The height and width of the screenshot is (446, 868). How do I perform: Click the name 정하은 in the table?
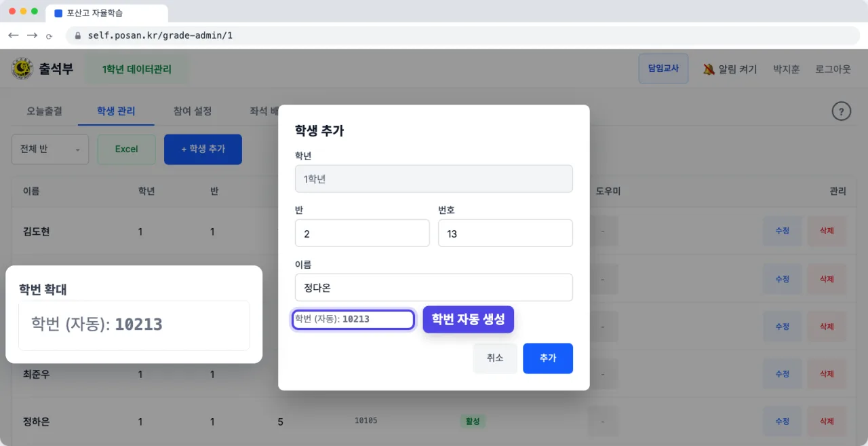click(37, 422)
